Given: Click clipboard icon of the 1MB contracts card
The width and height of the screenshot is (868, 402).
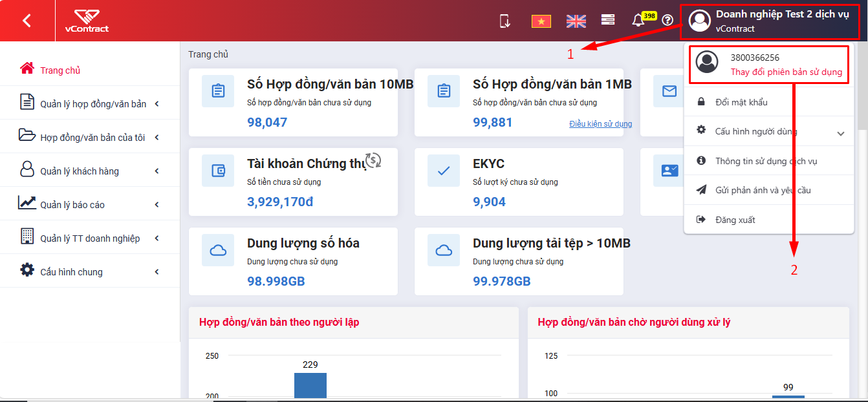Looking at the screenshot, I should [x=444, y=91].
